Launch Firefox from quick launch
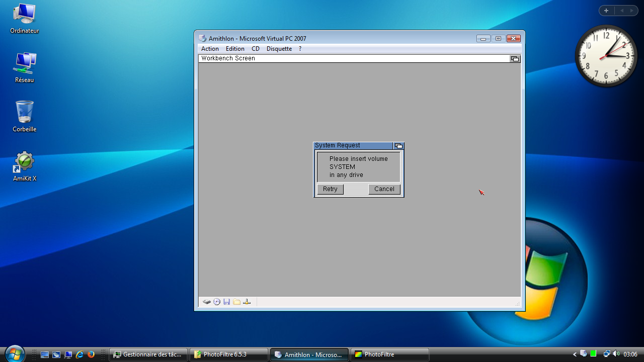This screenshot has height=362, width=644. 91,354
